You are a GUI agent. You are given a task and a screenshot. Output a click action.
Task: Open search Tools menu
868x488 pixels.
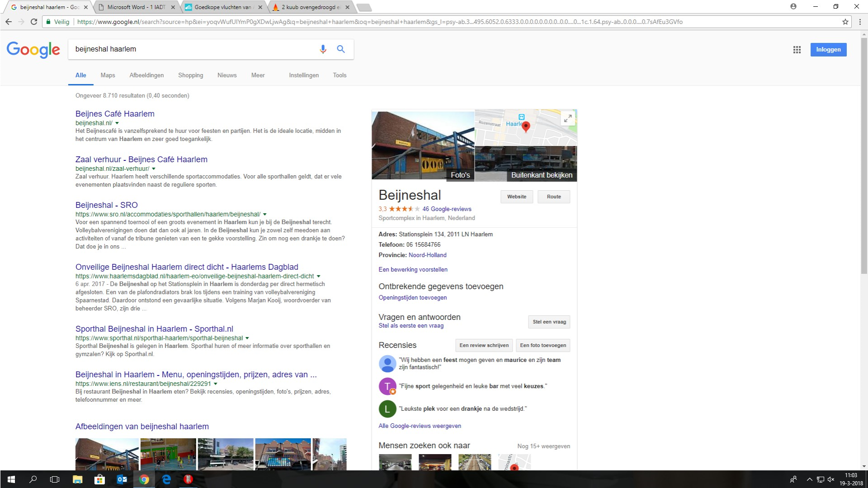(340, 75)
